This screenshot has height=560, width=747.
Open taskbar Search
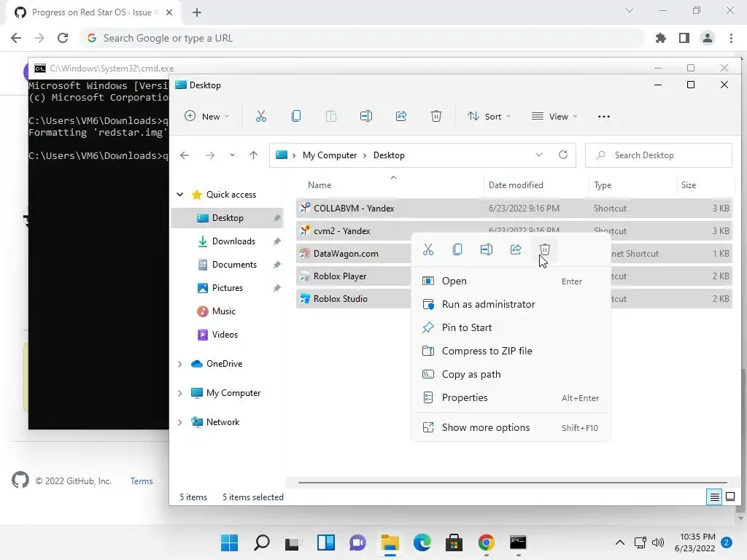click(262, 542)
